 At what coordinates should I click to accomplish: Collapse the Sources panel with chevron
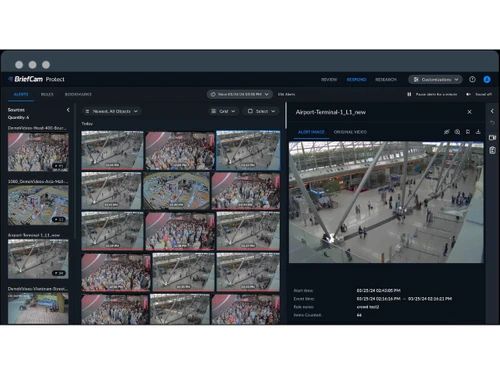pyautogui.click(x=68, y=110)
